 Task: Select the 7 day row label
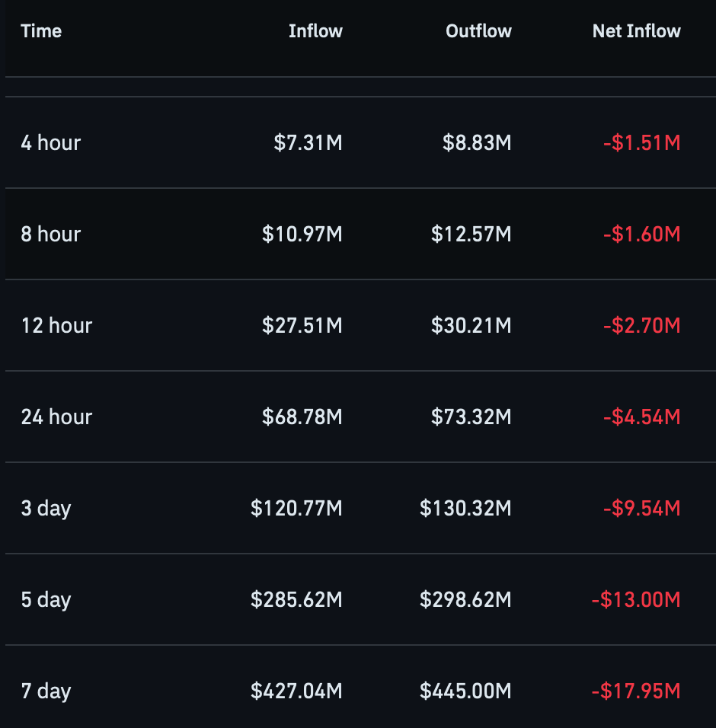point(46,691)
